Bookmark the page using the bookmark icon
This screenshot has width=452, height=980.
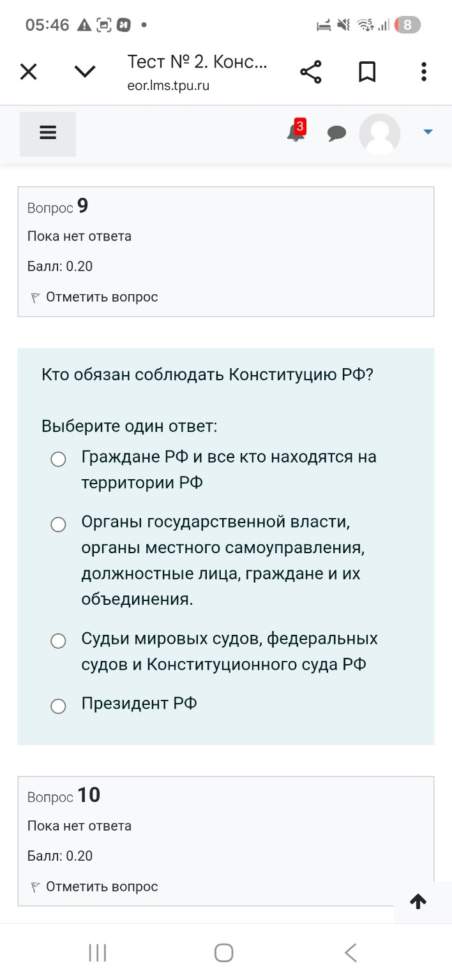coord(367,71)
